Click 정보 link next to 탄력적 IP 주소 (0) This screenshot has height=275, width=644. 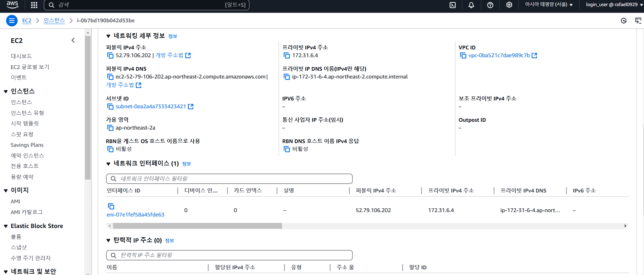pos(170,240)
